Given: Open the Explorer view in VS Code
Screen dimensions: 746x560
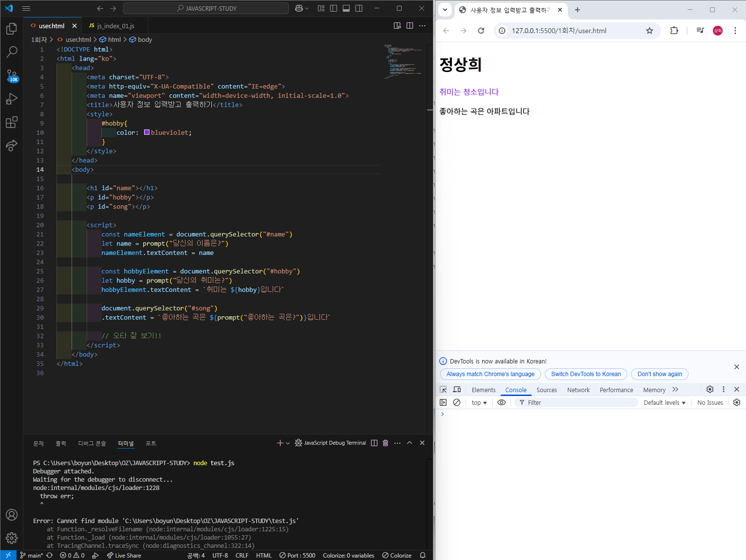Looking at the screenshot, I should (x=12, y=29).
